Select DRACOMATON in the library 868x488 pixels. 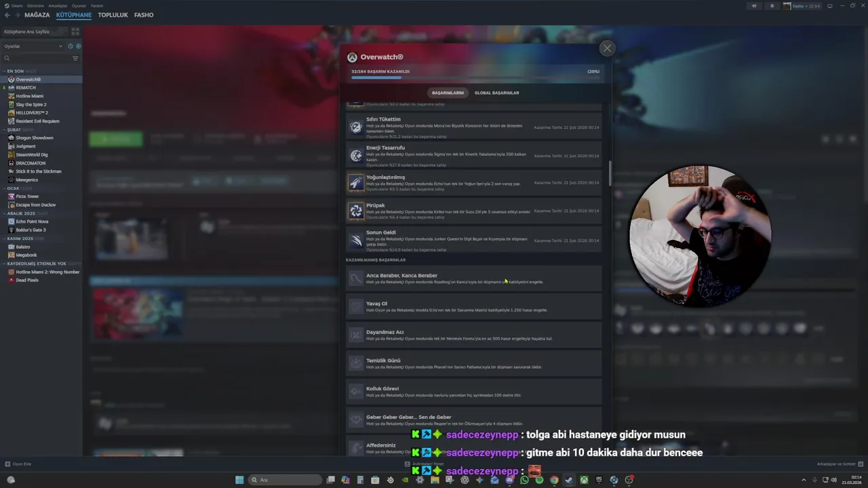[x=41, y=163]
